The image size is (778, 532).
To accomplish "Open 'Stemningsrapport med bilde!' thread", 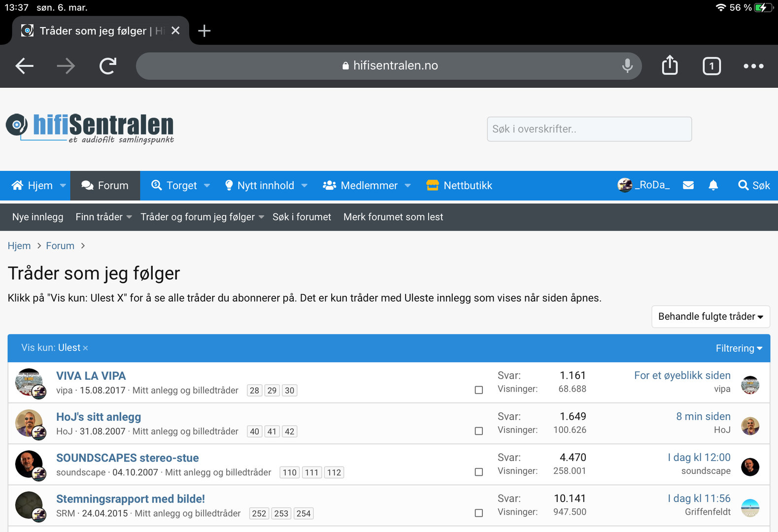I will [131, 499].
